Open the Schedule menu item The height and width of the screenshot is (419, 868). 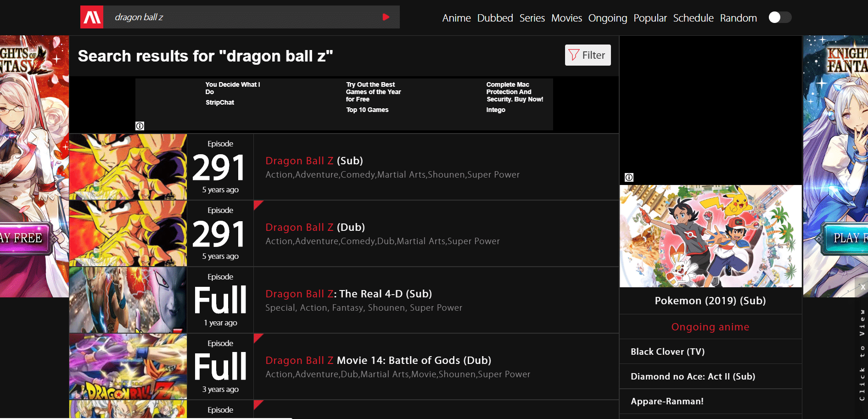(x=693, y=18)
